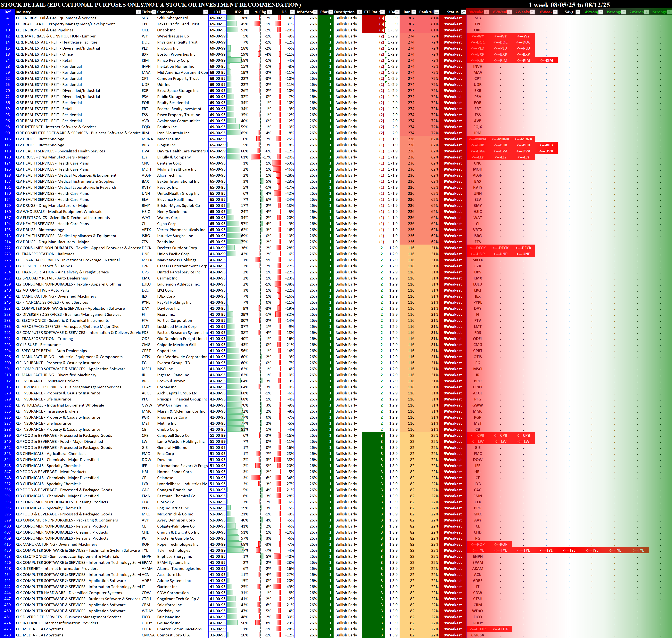Screen dimensions: 672x638
Task: Open the % Chg column filter dropdown
Action: [x=269, y=12]
